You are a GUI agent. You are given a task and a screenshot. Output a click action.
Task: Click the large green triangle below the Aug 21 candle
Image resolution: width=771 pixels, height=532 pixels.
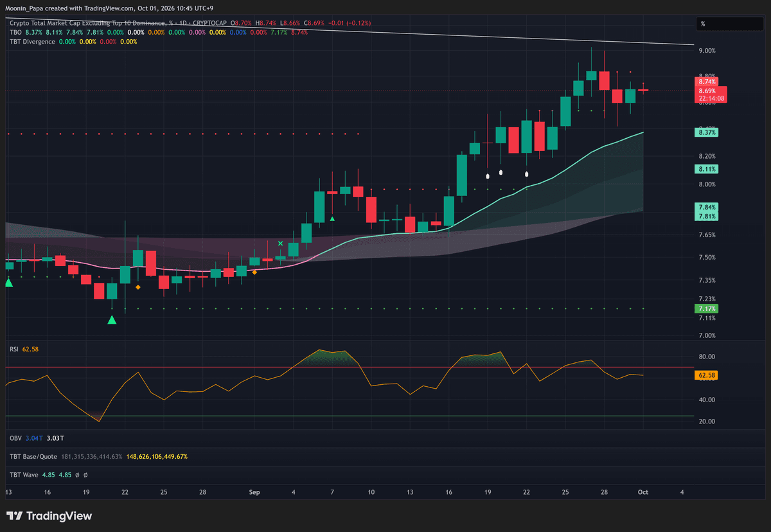coord(112,319)
